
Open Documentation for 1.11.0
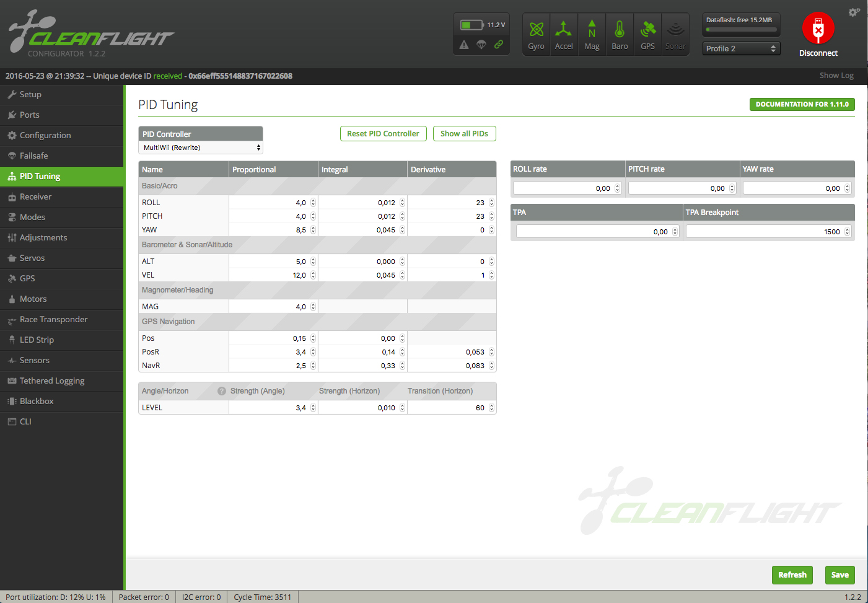click(x=802, y=104)
